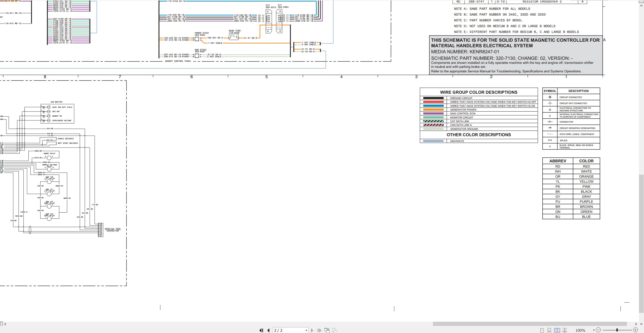This screenshot has width=644, height=333.
Task: Click the 'ENABLE SOLENOID' label
Action: coord(66,139)
